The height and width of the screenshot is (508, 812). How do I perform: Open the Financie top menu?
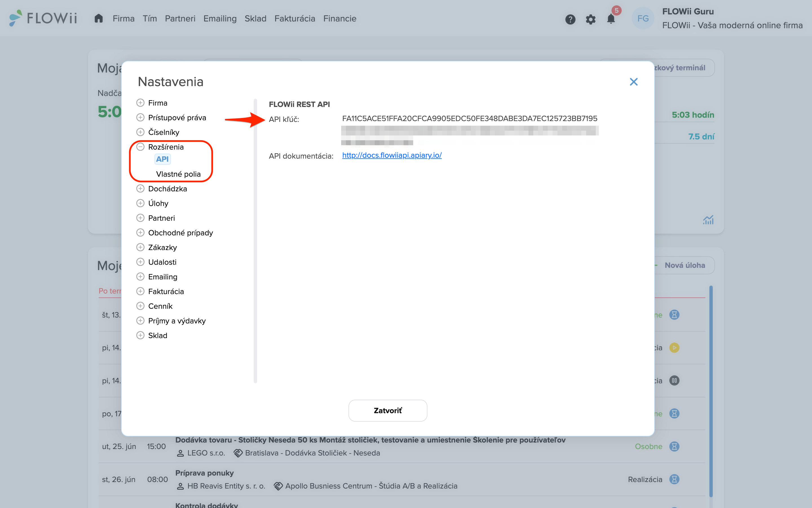tap(339, 18)
